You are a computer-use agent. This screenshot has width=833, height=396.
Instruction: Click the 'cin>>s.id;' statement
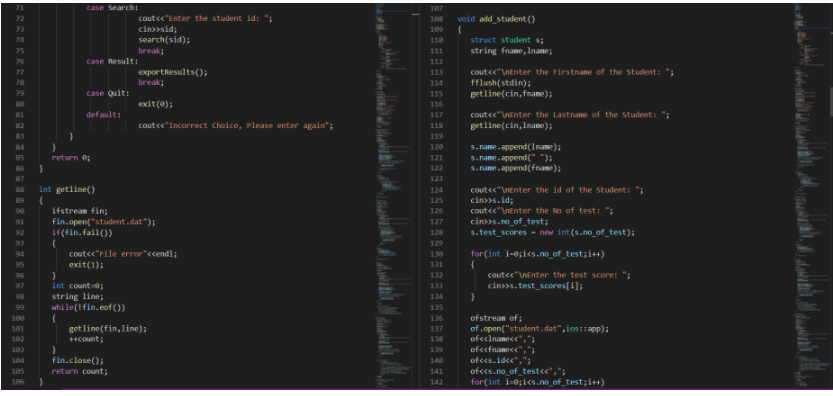pyautogui.click(x=492, y=200)
